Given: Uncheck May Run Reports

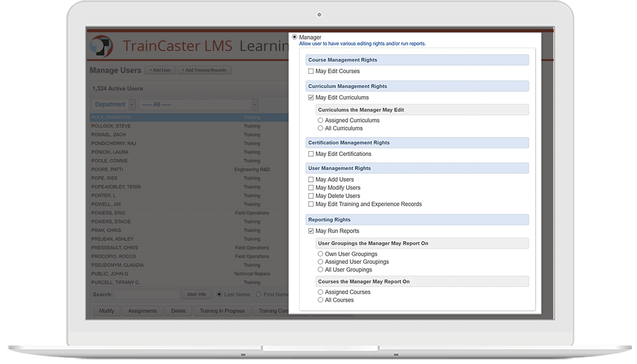Looking at the screenshot, I should tap(311, 231).
